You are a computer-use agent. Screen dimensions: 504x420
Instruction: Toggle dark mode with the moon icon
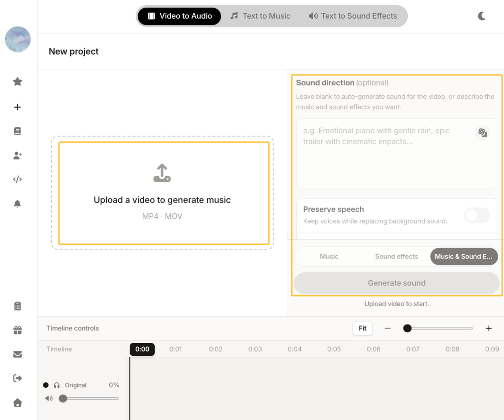pos(482,16)
